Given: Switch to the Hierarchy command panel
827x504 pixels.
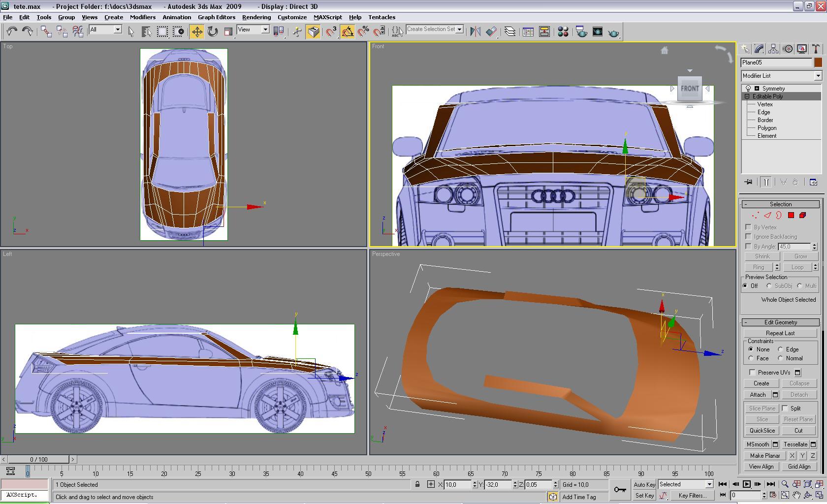Looking at the screenshot, I should 773,49.
